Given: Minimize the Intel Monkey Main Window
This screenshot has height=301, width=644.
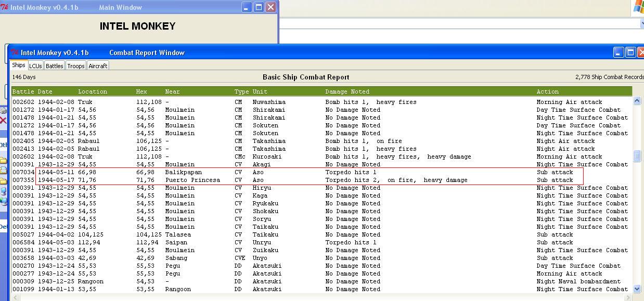Looking at the screenshot, I should tap(247, 7).
